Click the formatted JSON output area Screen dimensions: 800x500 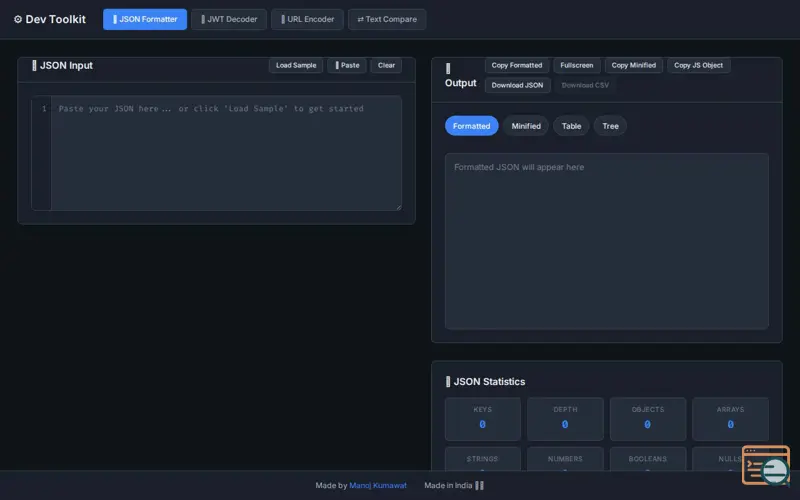(x=607, y=241)
